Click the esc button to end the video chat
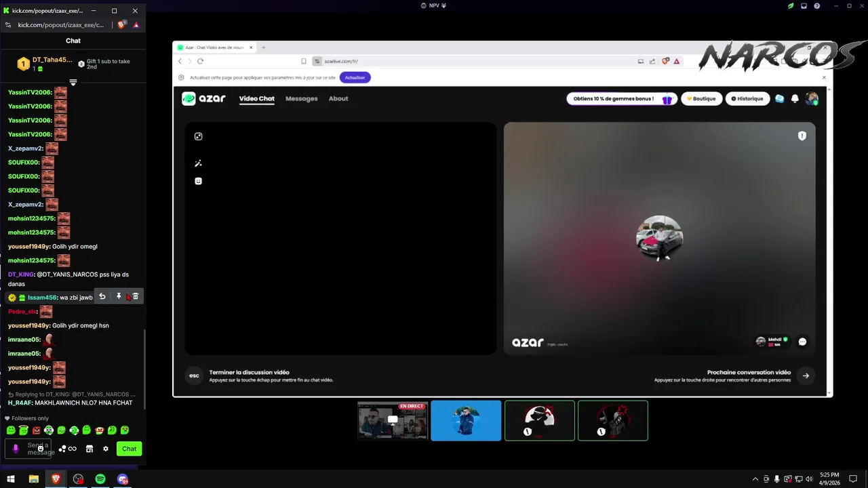 (x=194, y=375)
